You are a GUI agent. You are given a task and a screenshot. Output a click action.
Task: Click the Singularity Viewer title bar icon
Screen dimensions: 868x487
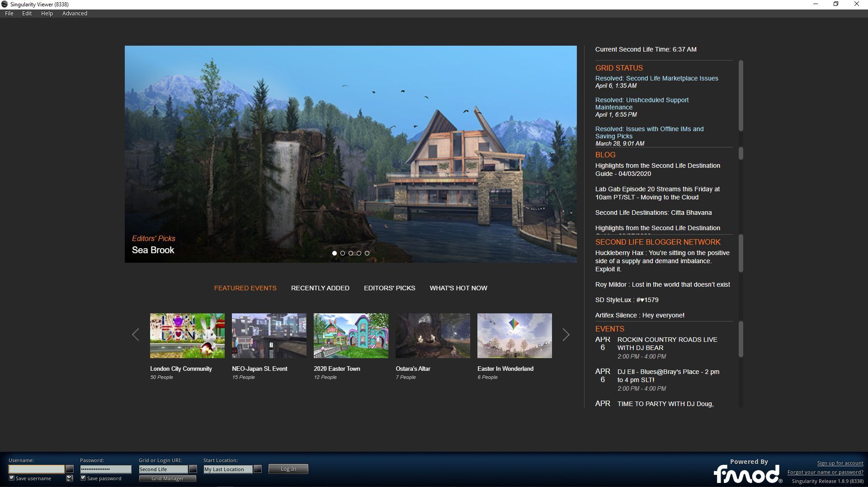coord(5,4)
